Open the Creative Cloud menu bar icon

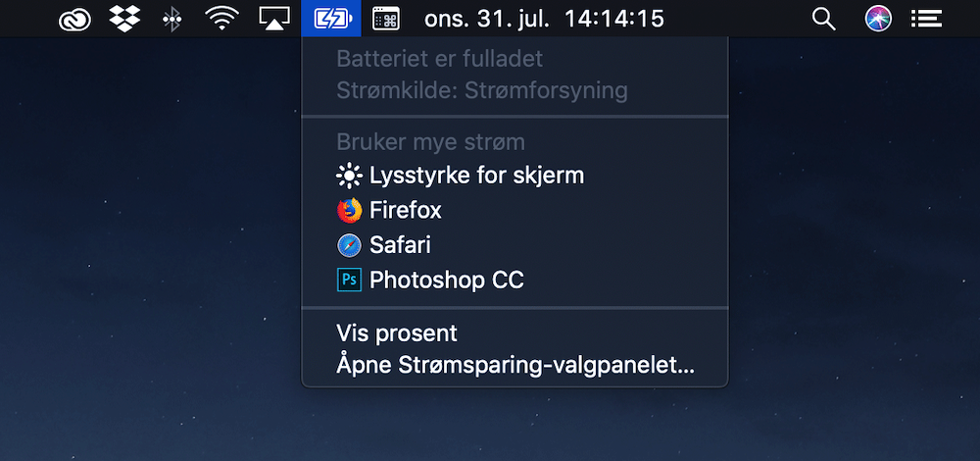tap(75, 20)
